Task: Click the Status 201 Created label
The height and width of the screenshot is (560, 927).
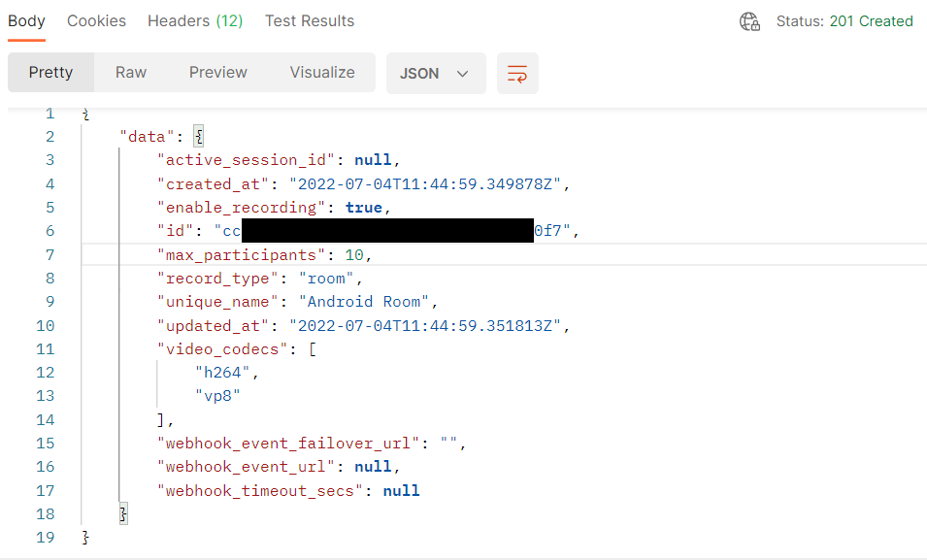Action: coord(844,21)
